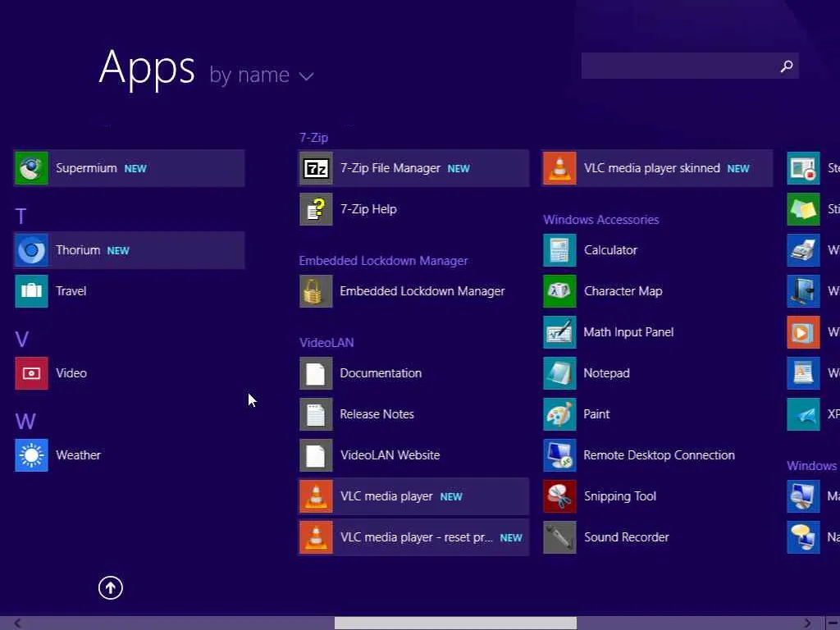Launch VLC media player skinned icon
Image resolution: width=840 pixels, height=630 pixels.
coord(559,168)
